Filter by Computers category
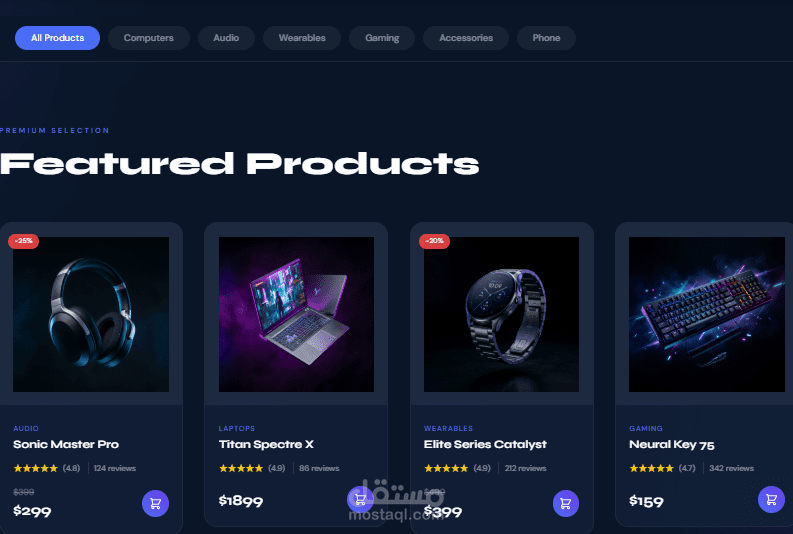 pos(149,38)
